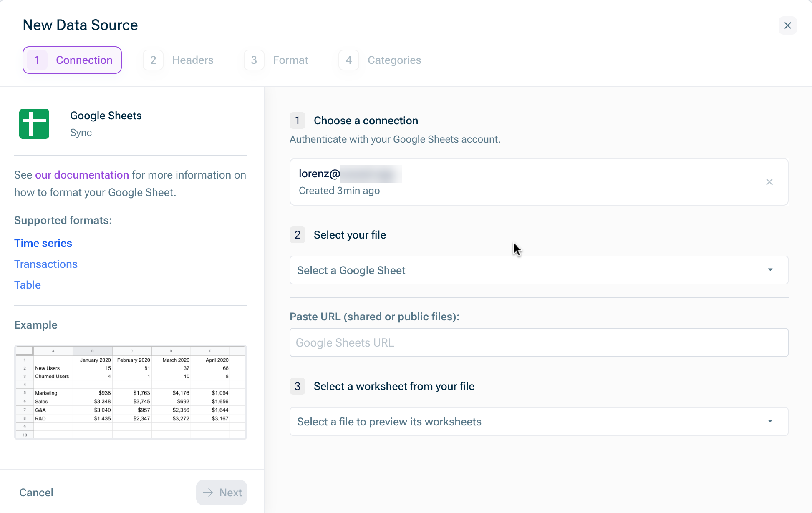Open the Transactions format link
The image size is (812, 513).
point(46,264)
